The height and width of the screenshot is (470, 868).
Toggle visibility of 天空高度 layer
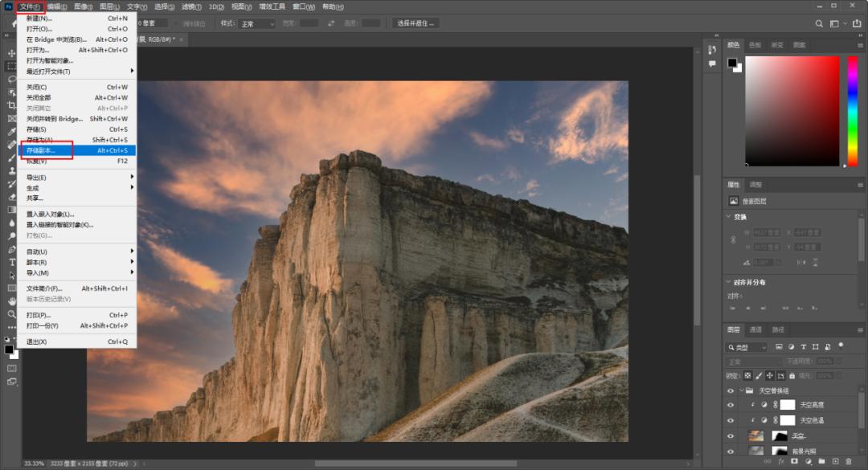coord(731,405)
